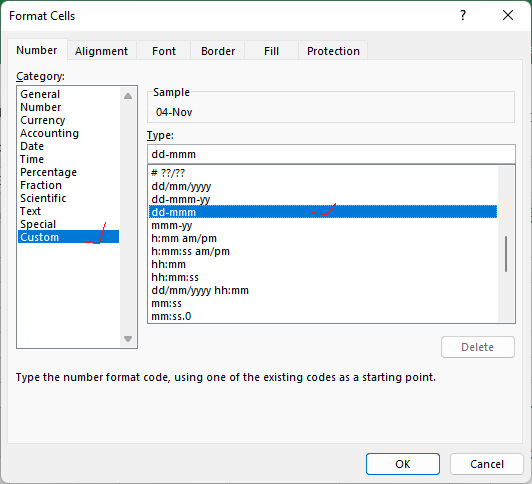Image resolution: width=532 pixels, height=484 pixels.
Task: Switch to the Alignment tab
Action: coord(101,51)
